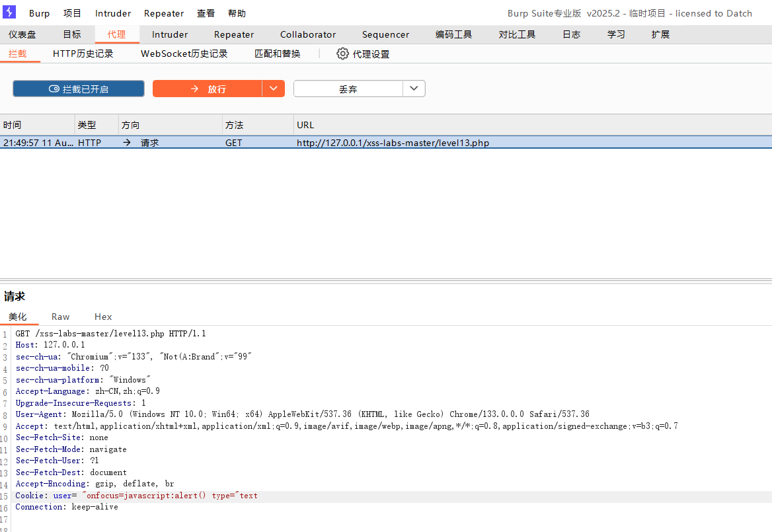Expand the 放行 dropdown arrow

(274, 89)
